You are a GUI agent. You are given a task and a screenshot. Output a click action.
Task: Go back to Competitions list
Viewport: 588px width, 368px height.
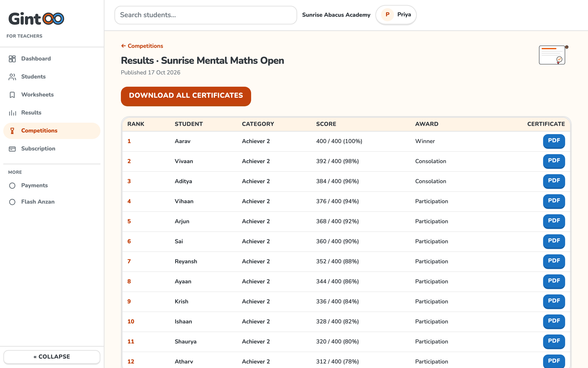(x=142, y=46)
